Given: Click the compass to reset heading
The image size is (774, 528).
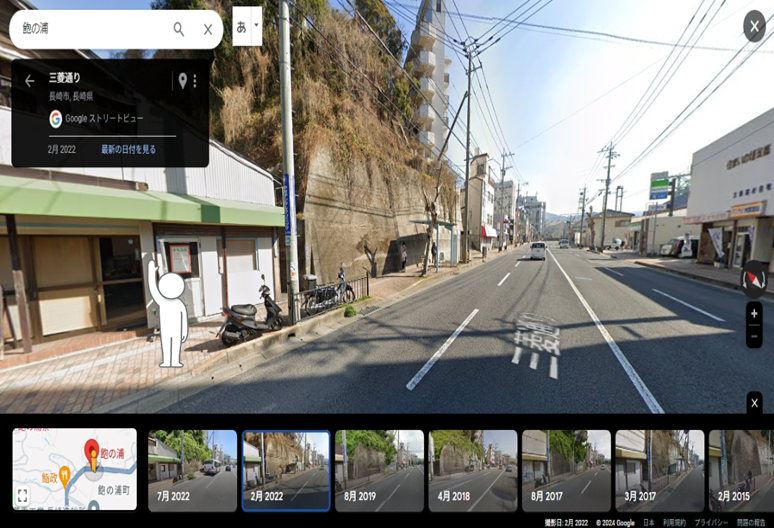Looking at the screenshot, I should (754, 279).
